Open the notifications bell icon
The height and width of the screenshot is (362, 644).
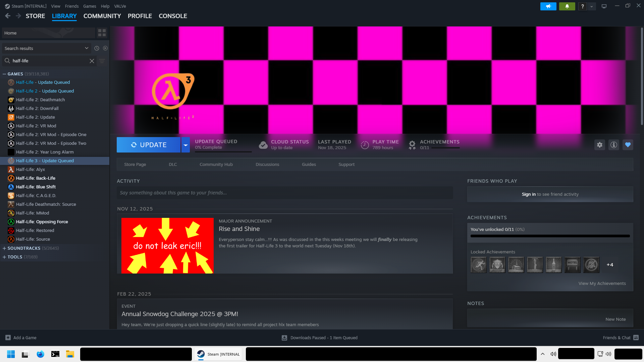click(x=567, y=6)
